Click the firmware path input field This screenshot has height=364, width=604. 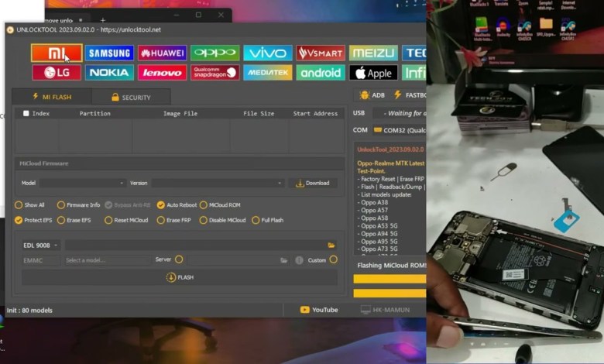click(x=196, y=245)
